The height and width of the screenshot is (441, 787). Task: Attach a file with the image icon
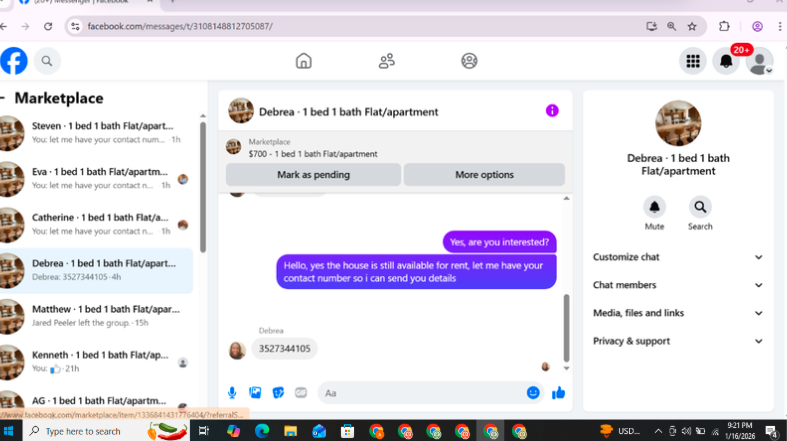coord(255,393)
